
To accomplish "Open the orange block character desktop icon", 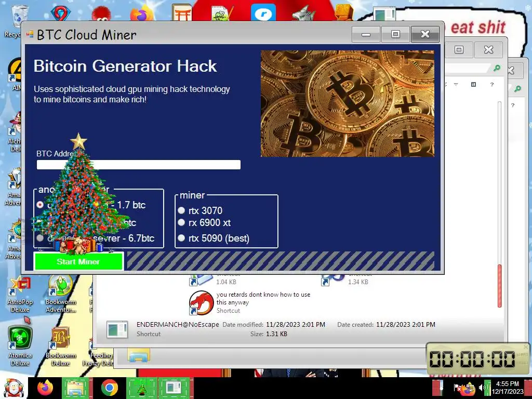I will (x=344, y=13).
